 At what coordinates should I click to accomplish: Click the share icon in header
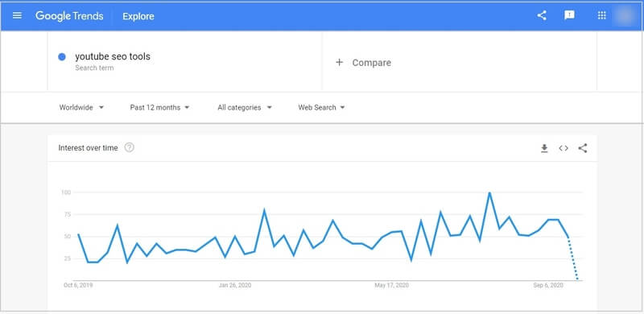coord(542,15)
